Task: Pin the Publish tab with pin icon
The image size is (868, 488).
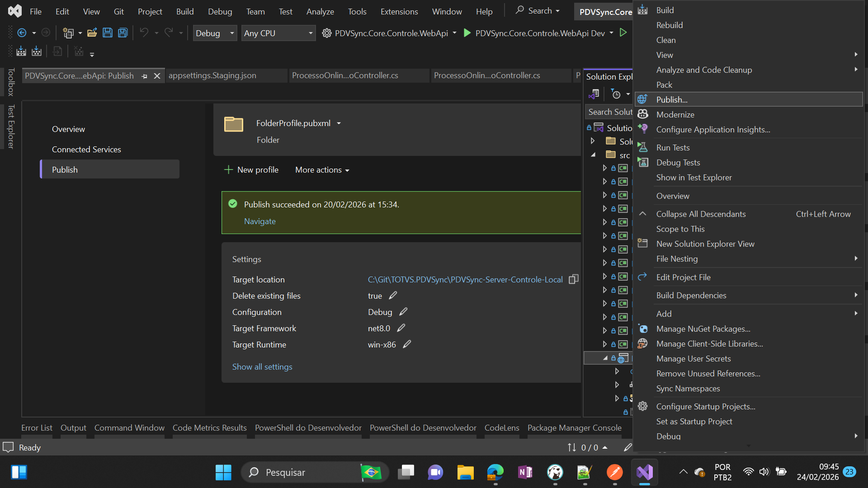Action: tap(145, 76)
